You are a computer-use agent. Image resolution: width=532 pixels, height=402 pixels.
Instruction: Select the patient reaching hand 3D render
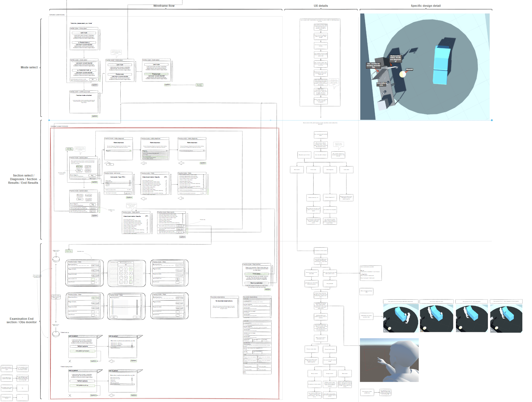[389, 360]
